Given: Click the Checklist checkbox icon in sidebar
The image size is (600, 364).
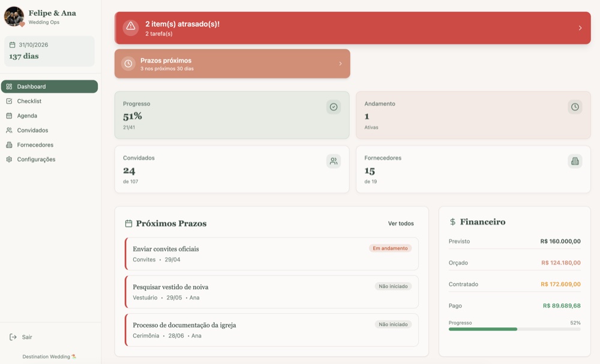Looking at the screenshot, I should point(9,101).
